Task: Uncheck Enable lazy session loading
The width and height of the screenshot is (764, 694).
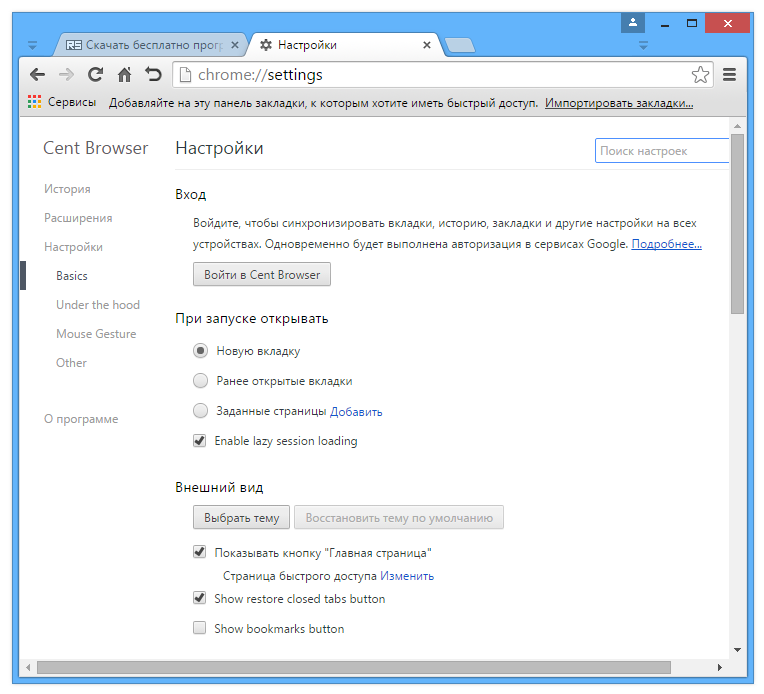Action: pos(199,441)
